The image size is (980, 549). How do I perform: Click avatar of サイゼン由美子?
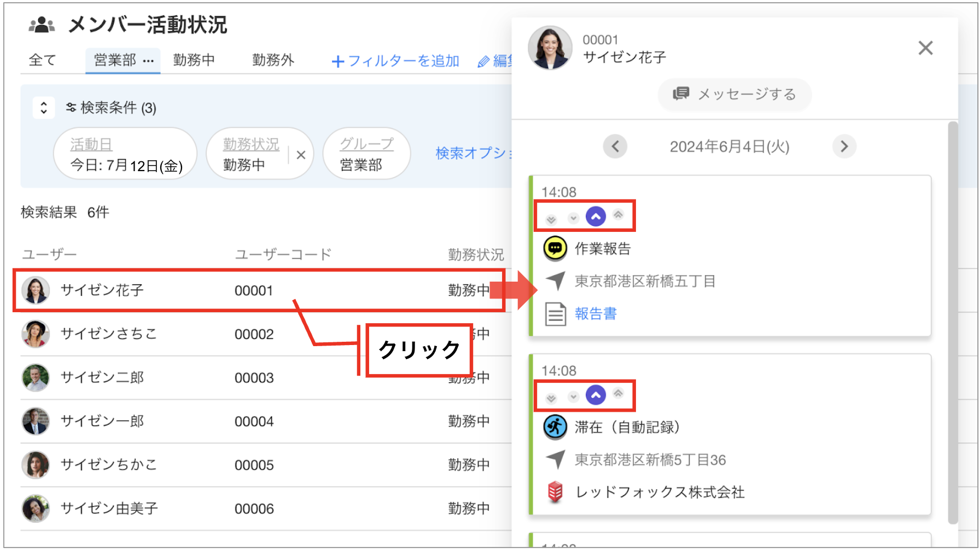pyautogui.click(x=36, y=509)
